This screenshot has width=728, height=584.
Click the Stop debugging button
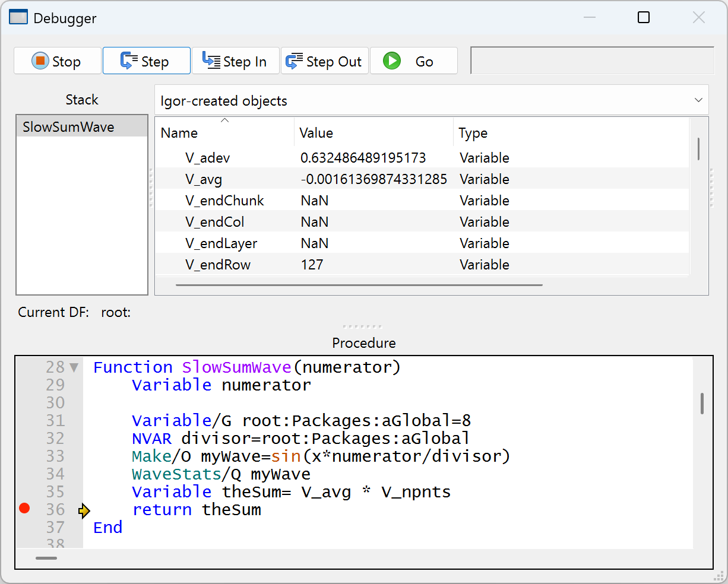coord(57,61)
